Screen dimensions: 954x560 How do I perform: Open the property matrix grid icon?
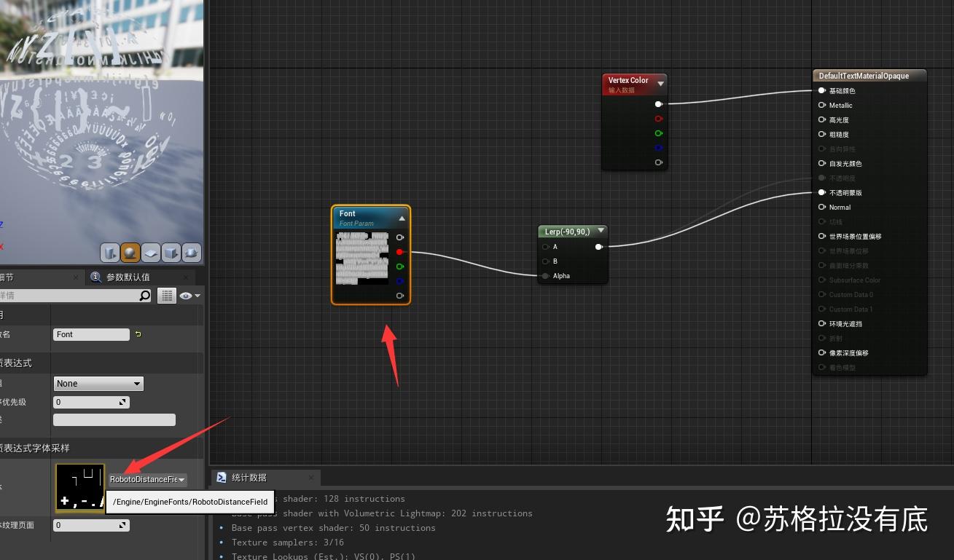167,295
